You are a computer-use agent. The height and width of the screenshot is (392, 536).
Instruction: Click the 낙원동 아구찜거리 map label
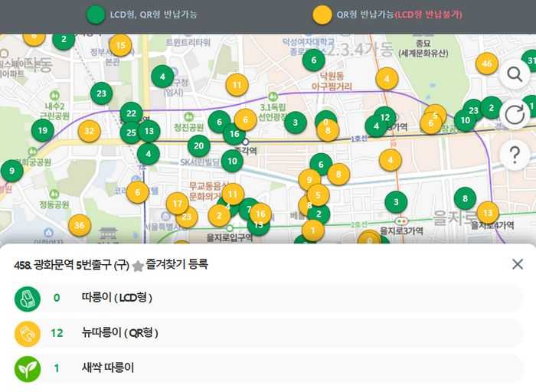[x=332, y=81]
